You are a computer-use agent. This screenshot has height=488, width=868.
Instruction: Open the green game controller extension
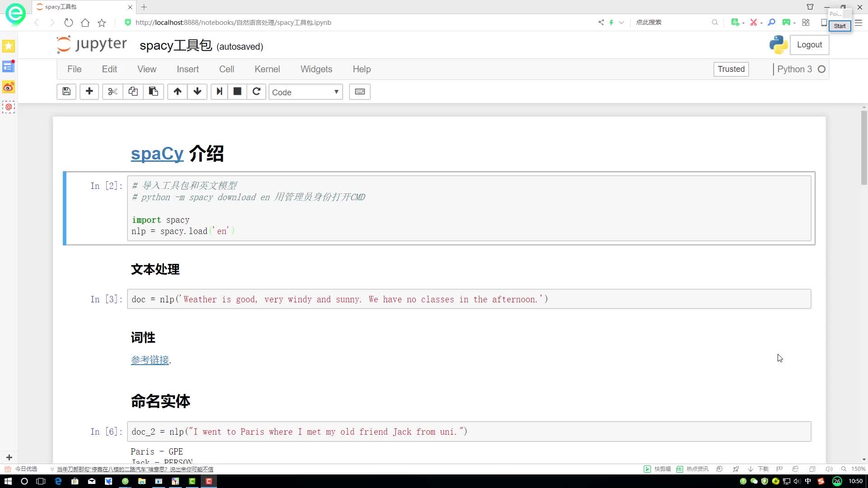[787, 22]
